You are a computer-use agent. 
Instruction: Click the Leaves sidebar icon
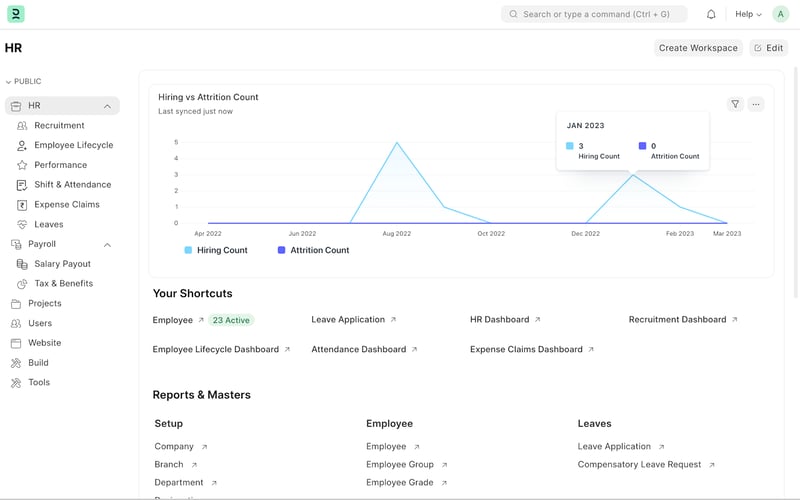tap(22, 224)
